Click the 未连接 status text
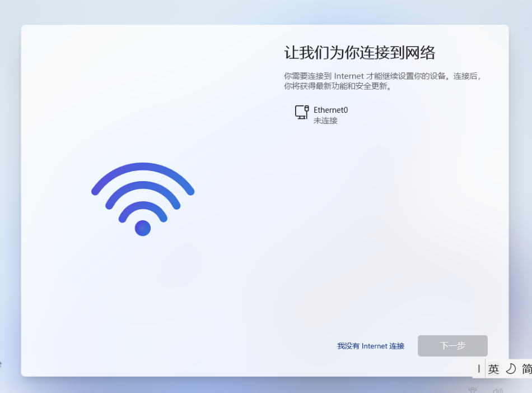The image size is (532, 393). (x=325, y=121)
